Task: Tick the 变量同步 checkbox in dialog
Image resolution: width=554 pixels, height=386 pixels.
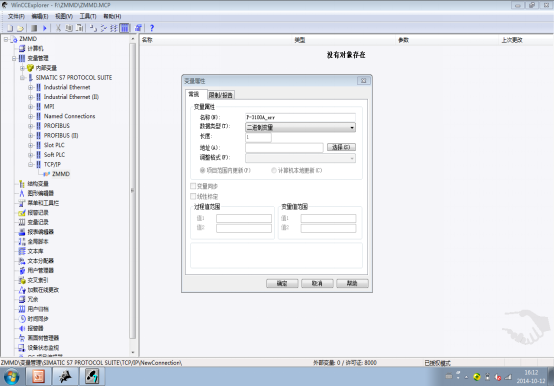Action: pyautogui.click(x=193, y=186)
